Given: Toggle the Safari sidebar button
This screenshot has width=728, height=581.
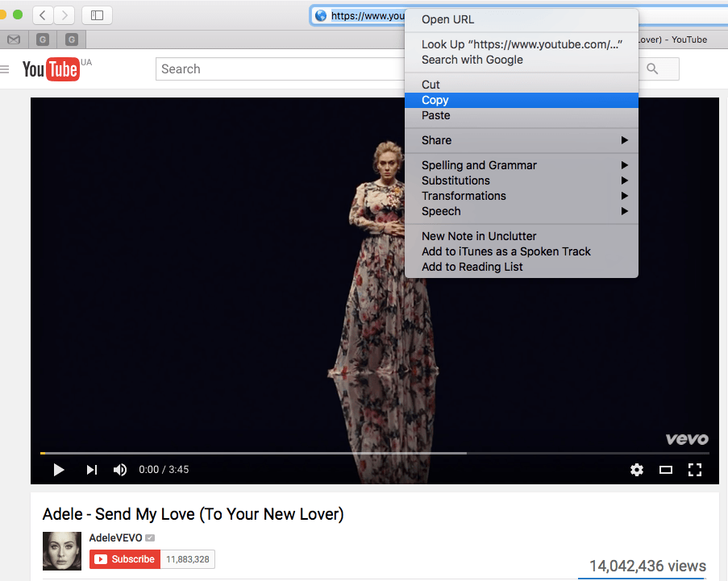Looking at the screenshot, I should tap(97, 15).
